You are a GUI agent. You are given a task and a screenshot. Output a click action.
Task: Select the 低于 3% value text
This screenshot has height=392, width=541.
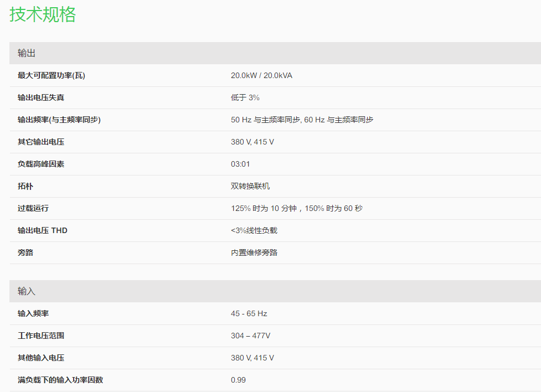[245, 97]
